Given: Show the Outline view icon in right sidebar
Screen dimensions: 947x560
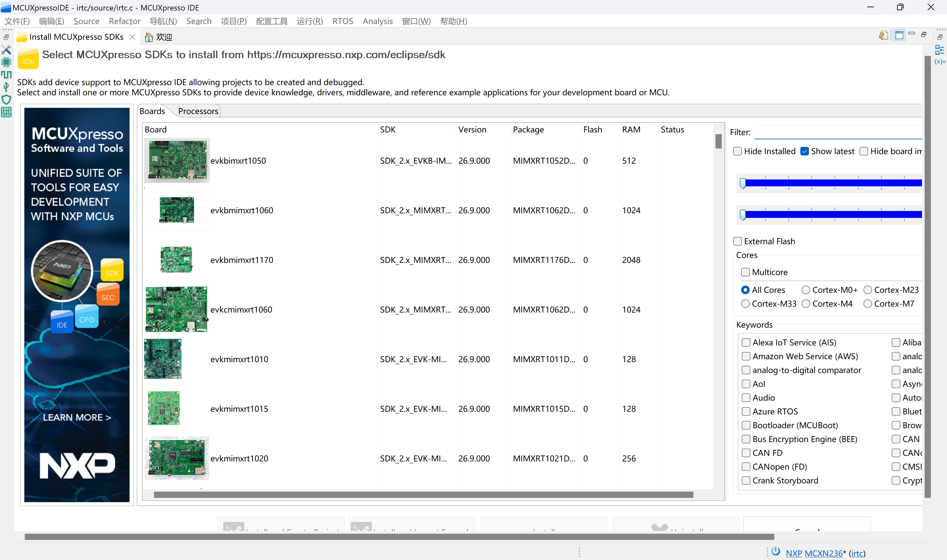Looking at the screenshot, I should click(x=940, y=50).
